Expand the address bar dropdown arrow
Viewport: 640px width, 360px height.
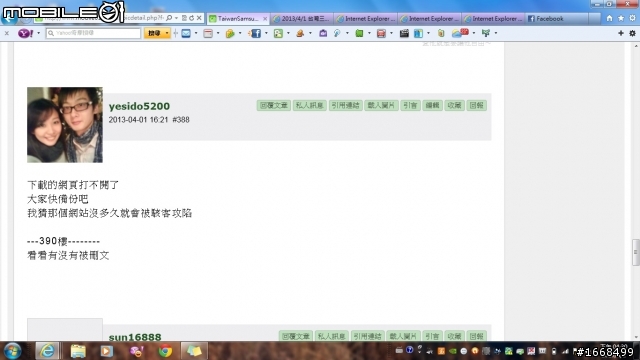[176, 18]
